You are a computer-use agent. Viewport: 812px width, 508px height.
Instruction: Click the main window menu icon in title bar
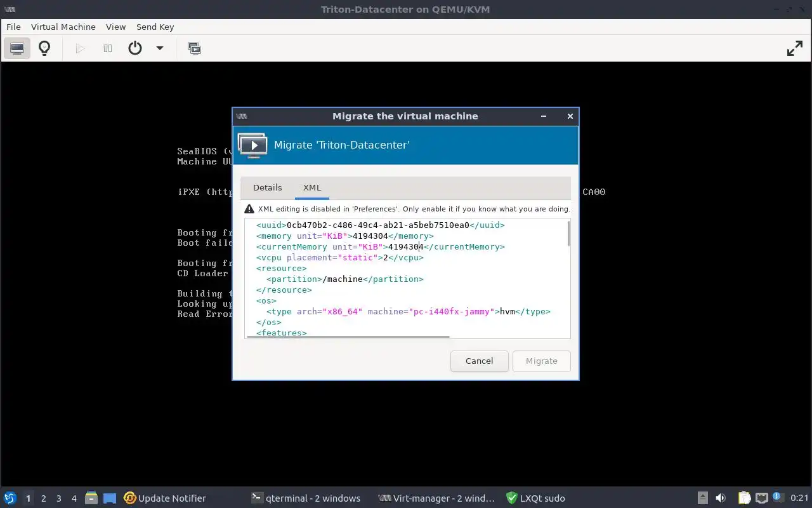click(10, 9)
